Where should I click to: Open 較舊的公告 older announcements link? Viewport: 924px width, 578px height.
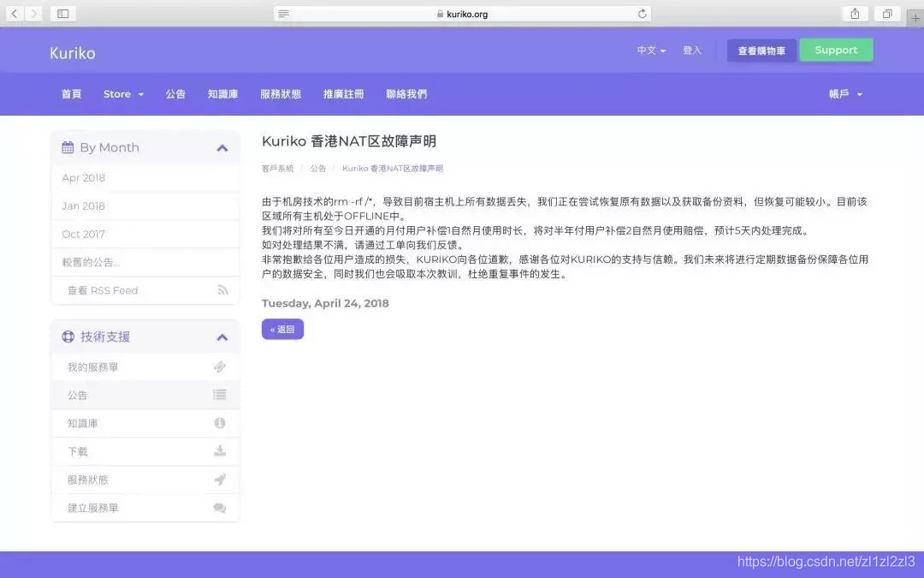click(145, 263)
